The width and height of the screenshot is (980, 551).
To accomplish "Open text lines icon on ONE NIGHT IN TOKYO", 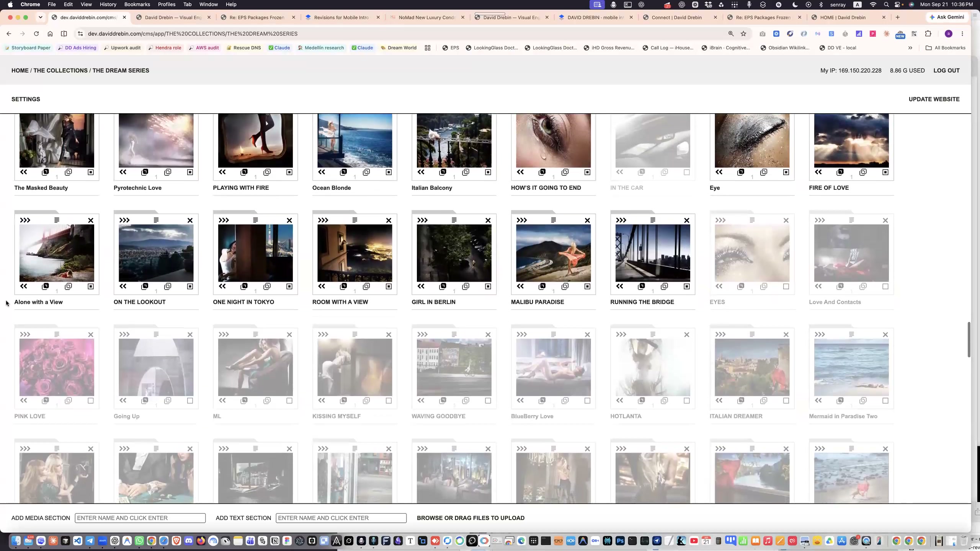I will pos(255,220).
